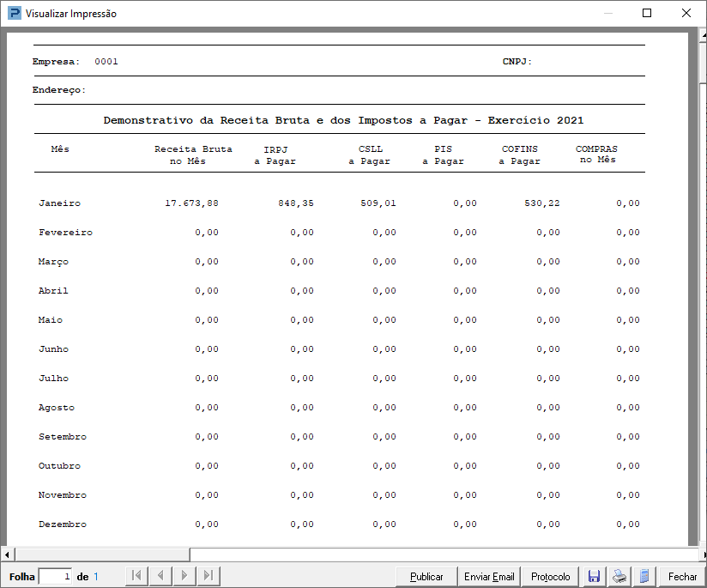Click the Janeiro row label
707x588 pixels.
coord(59,203)
